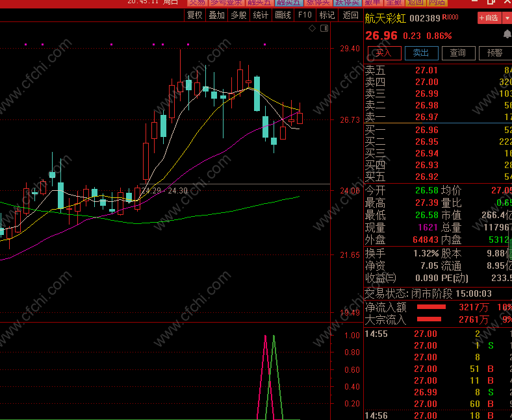Click the 26.99 trade row marked S
This screenshot has width=512, height=420.
click(438, 393)
